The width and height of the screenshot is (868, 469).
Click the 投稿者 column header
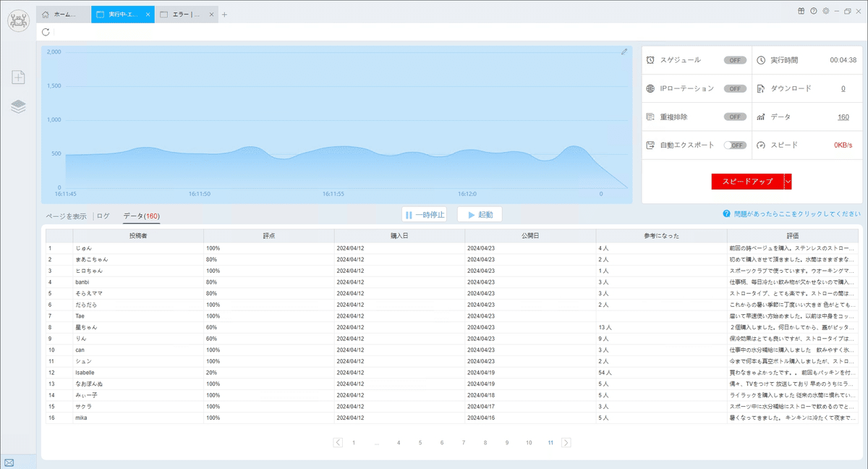[x=138, y=236]
